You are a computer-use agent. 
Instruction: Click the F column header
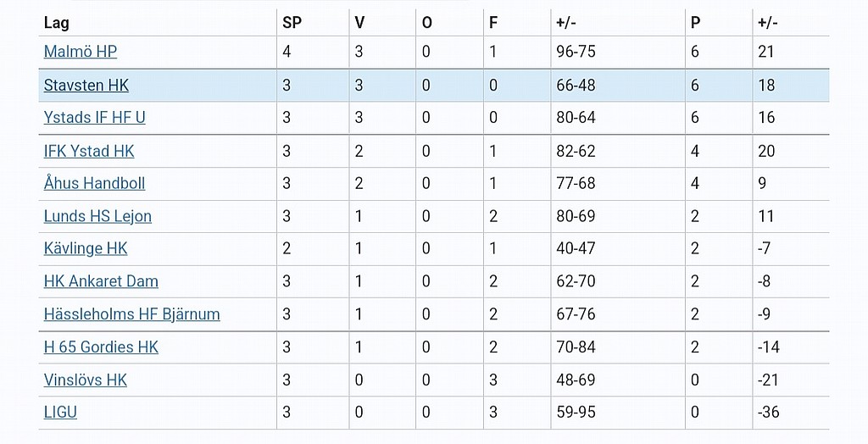pyautogui.click(x=493, y=23)
